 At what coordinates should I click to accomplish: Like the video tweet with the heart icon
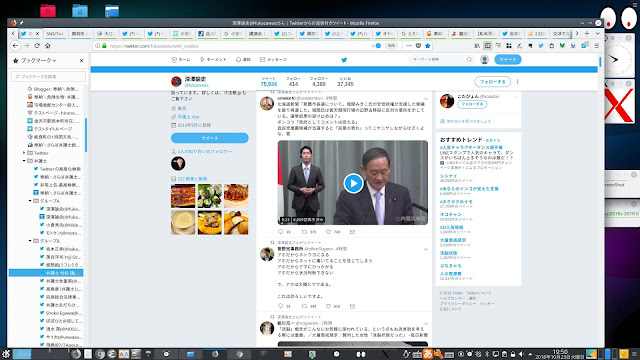click(328, 231)
